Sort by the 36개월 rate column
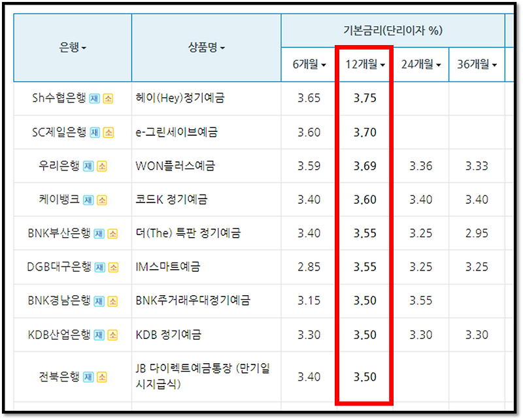523x420 pixels. pyautogui.click(x=477, y=64)
